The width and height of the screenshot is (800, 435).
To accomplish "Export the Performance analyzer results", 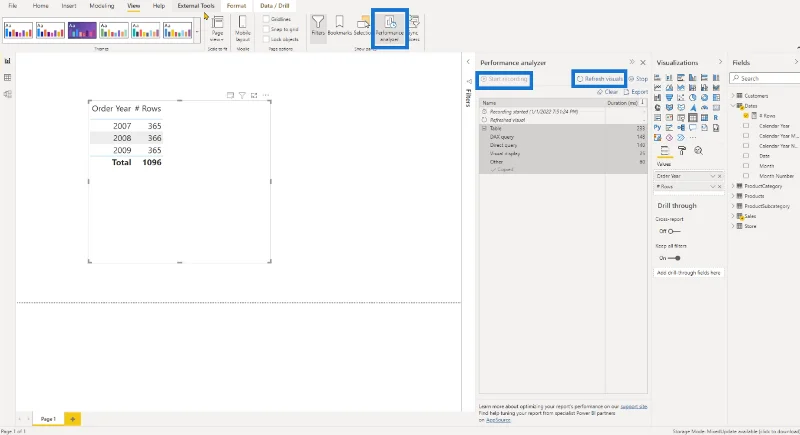I will tap(636, 92).
